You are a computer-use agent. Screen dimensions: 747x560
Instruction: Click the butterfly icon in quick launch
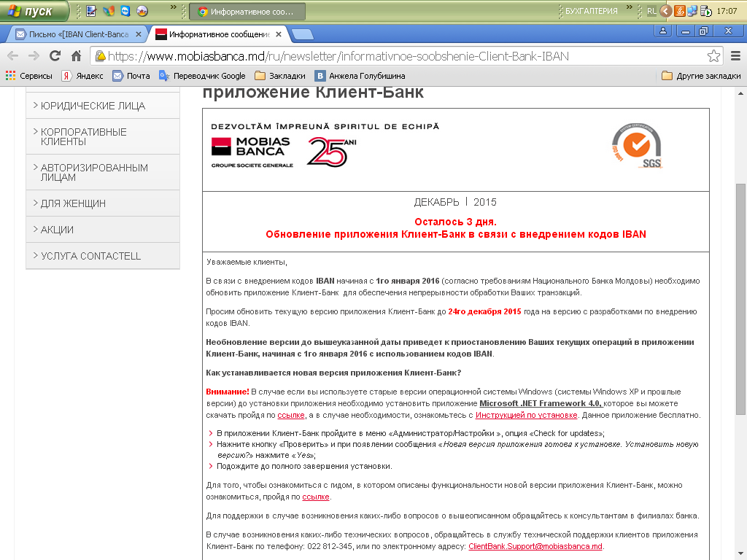click(109, 11)
